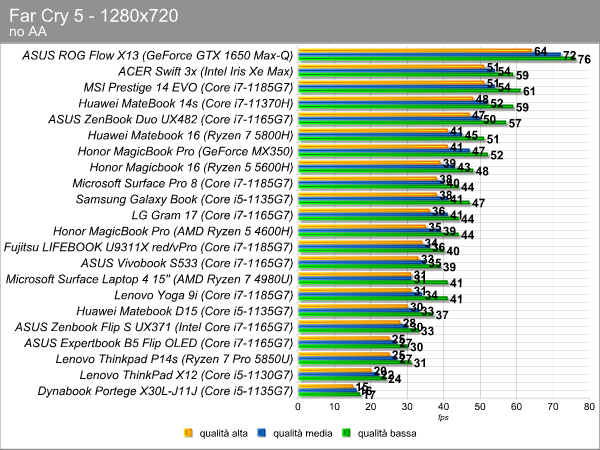
Task: Select the Huawei MateBook 14s row label
Action: (186, 104)
